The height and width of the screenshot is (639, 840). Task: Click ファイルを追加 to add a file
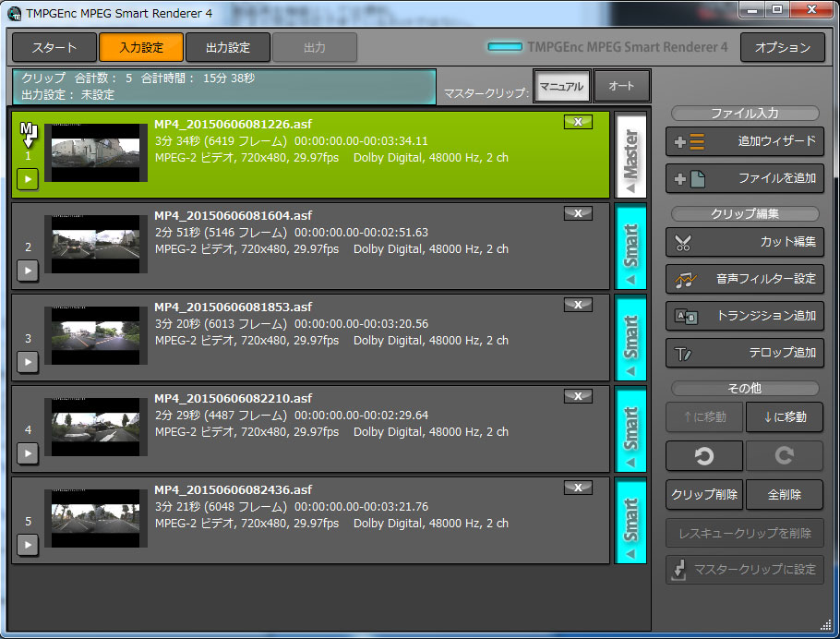pos(745,178)
